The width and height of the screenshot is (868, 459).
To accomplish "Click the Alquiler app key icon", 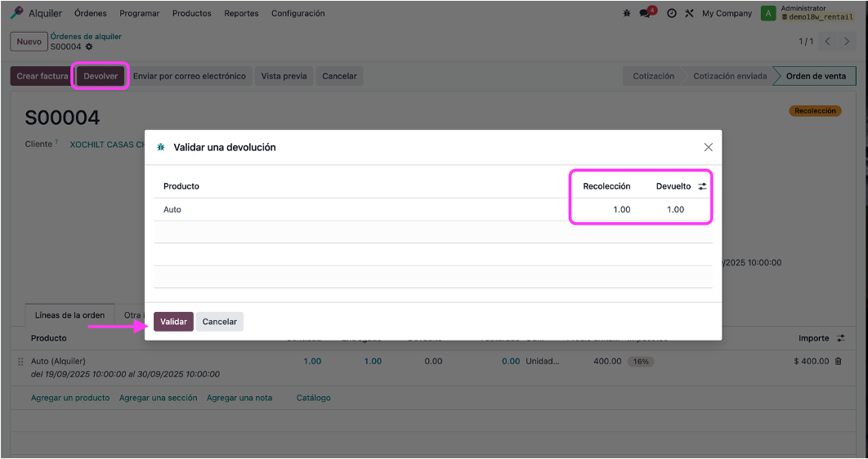I will tap(17, 13).
